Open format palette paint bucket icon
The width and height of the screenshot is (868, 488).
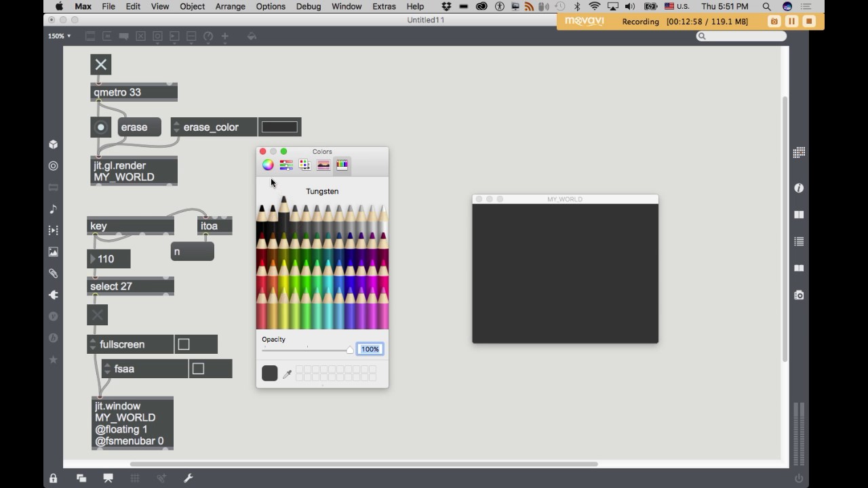pos(252,36)
